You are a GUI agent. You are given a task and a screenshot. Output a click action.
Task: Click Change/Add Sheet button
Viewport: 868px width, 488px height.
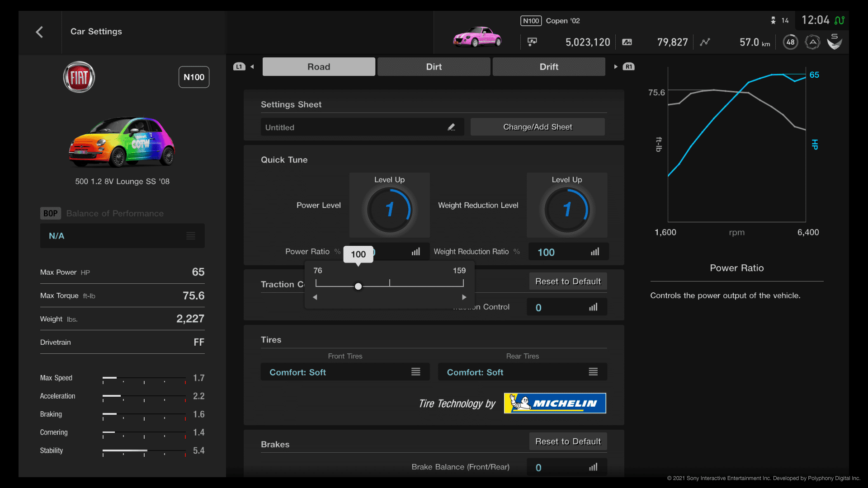[x=537, y=127]
